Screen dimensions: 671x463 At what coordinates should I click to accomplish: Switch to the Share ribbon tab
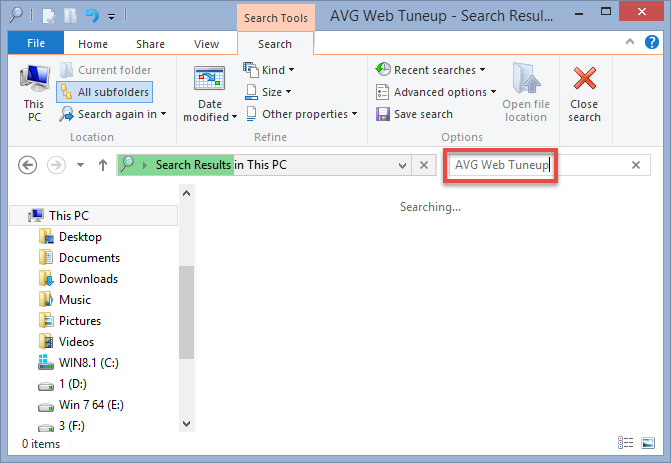[150, 44]
